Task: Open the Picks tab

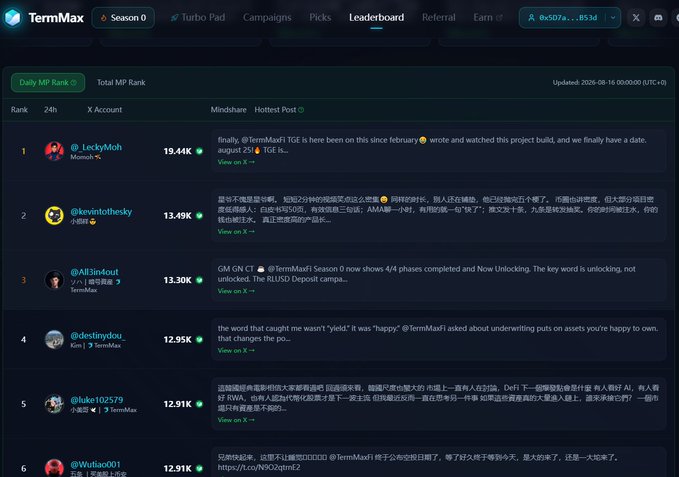Action: tap(320, 18)
